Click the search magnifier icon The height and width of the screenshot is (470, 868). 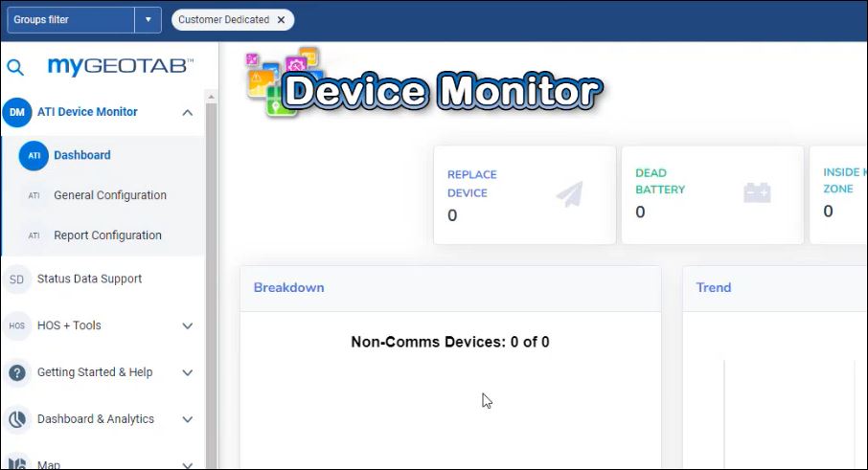(15, 67)
